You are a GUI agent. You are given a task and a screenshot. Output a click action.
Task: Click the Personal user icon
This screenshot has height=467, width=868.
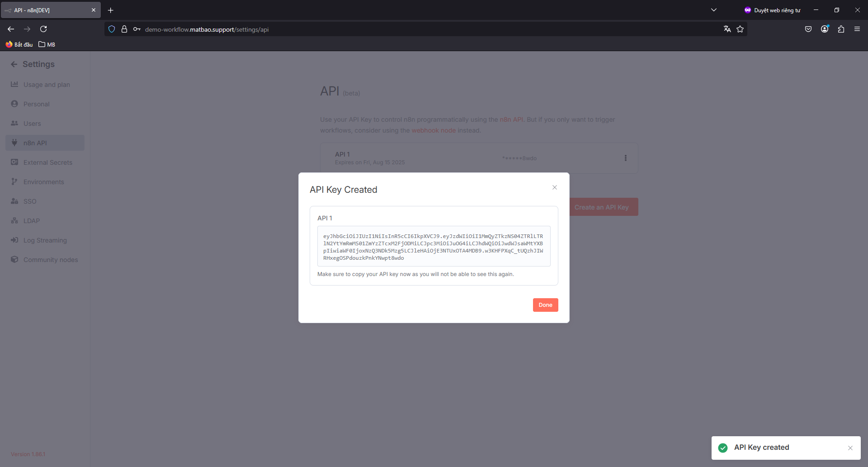(14, 104)
